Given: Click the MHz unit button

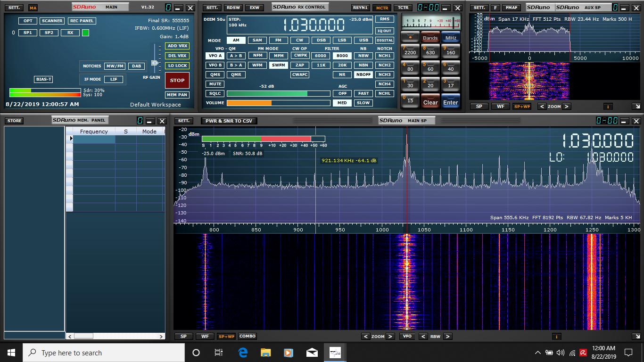Looking at the screenshot, I should (x=451, y=37).
